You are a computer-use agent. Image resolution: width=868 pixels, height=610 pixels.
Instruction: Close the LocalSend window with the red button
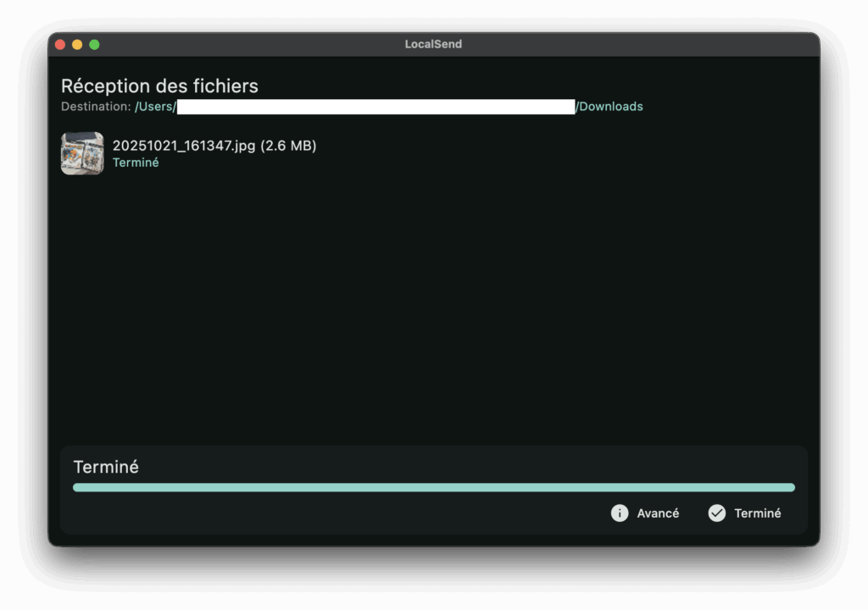pyautogui.click(x=60, y=44)
